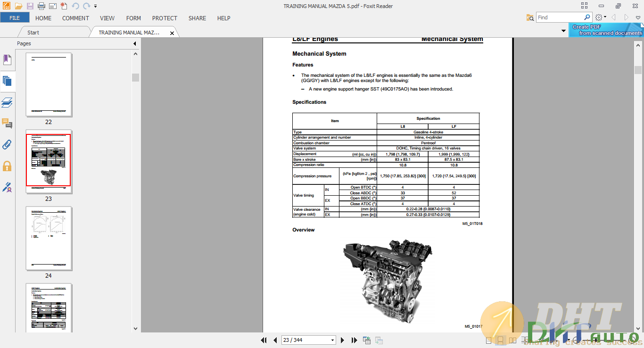Open the Layers panel icon
Image resolution: width=644 pixels, height=348 pixels.
click(7, 102)
